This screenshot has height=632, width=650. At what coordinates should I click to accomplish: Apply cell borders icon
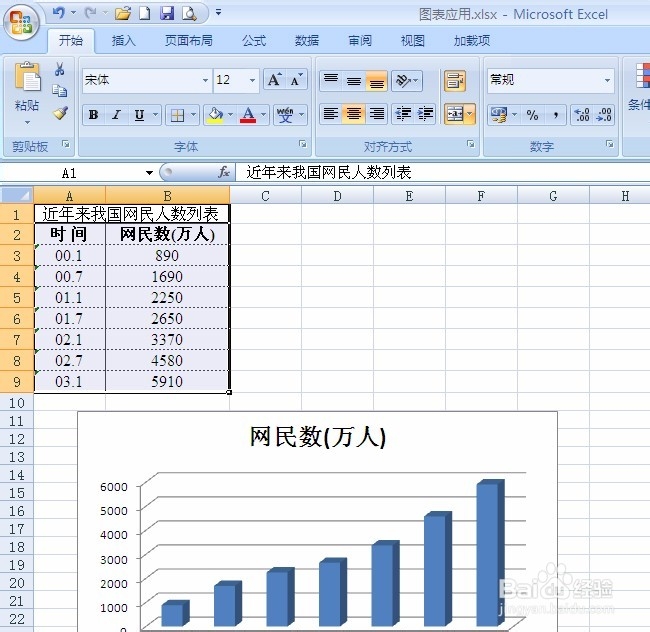coord(177,115)
